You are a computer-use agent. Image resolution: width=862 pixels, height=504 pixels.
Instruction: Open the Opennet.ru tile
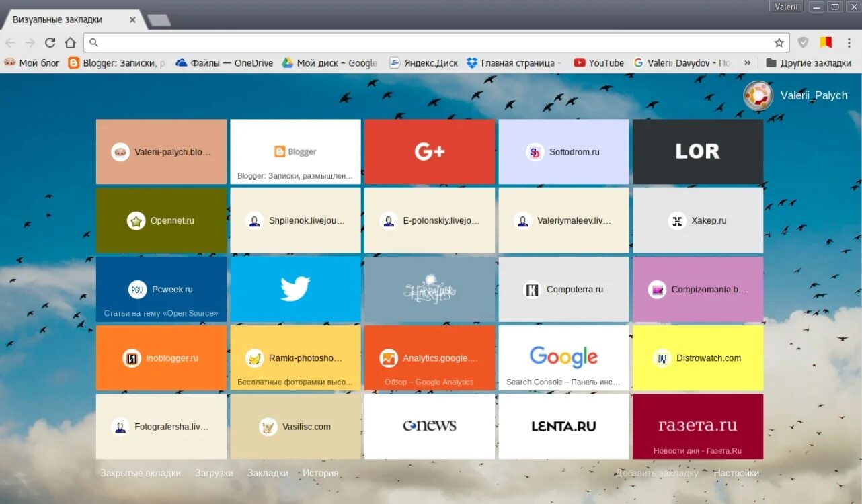point(161,220)
